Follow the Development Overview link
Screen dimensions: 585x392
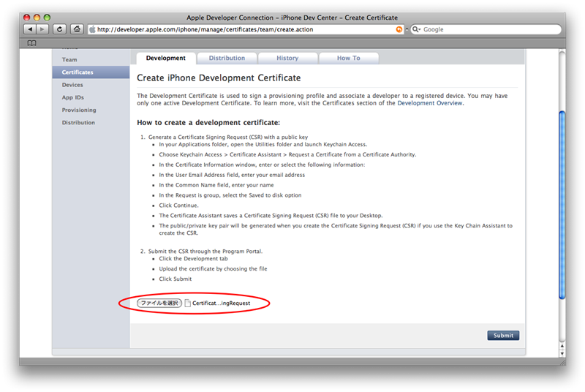430,103
